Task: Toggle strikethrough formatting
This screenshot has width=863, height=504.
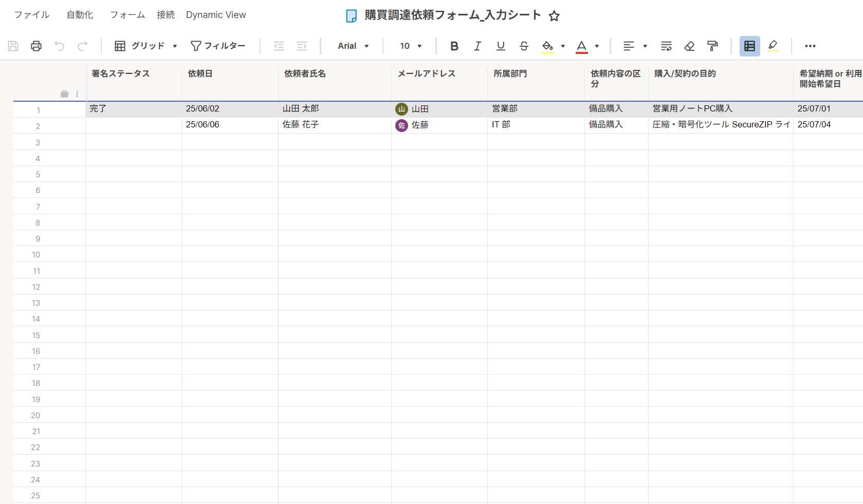Action: 524,46
